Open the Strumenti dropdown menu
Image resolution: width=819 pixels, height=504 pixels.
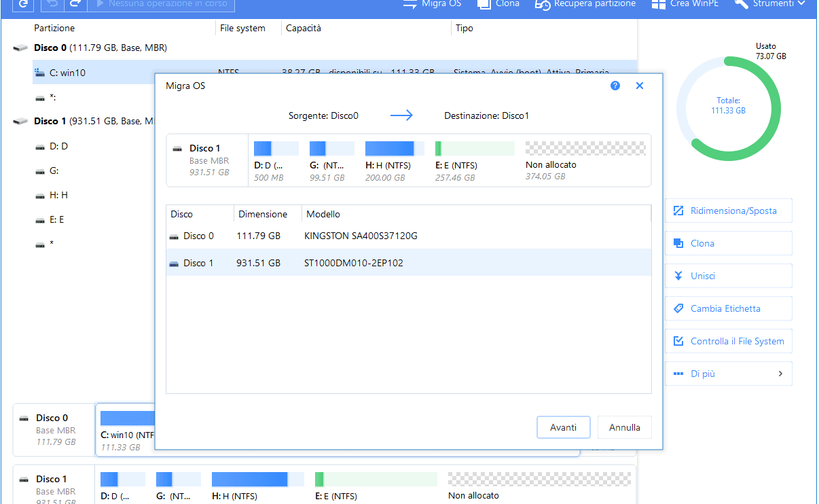click(x=770, y=4)
